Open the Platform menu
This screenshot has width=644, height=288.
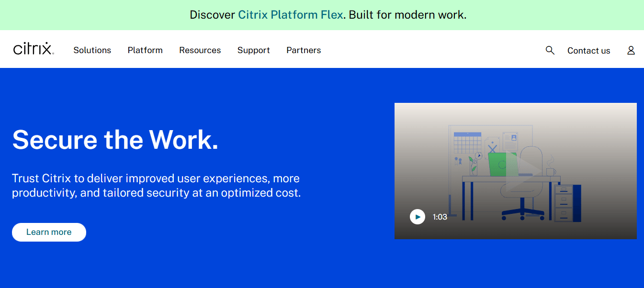click(145, 50)
